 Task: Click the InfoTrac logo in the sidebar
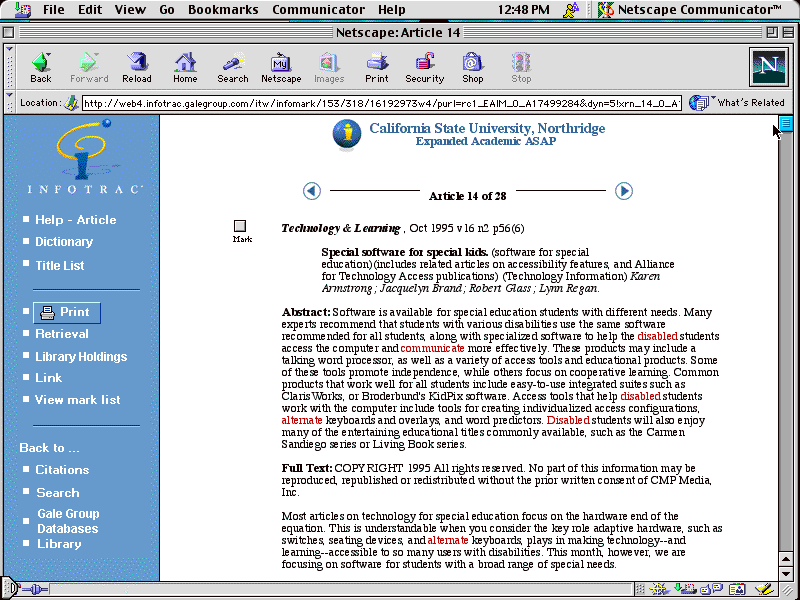tap(84, 157)
